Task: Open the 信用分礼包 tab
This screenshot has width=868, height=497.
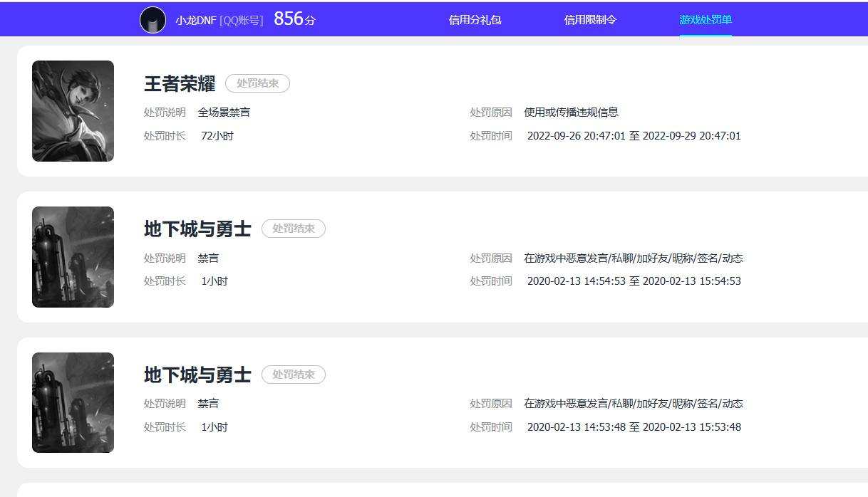Action: (475, 20)
